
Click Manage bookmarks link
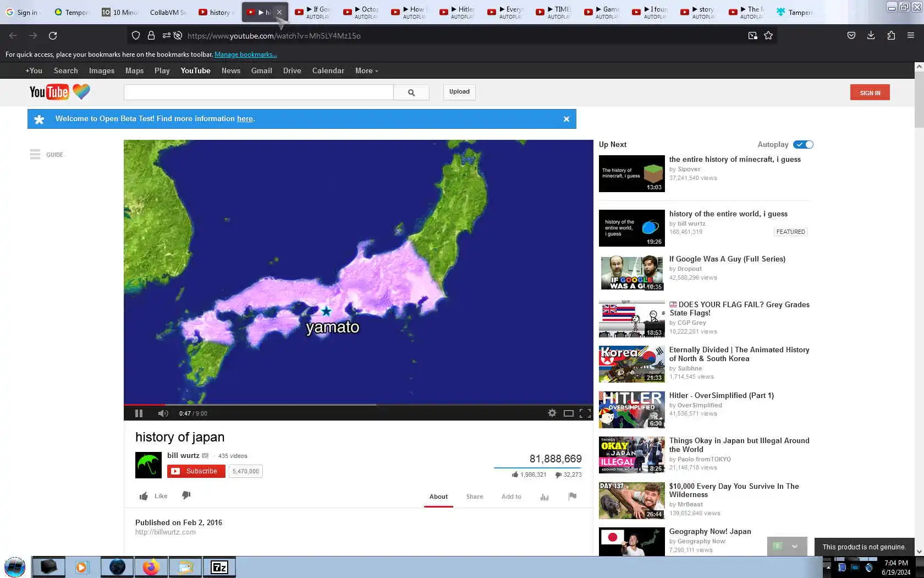tap(245, 54)
